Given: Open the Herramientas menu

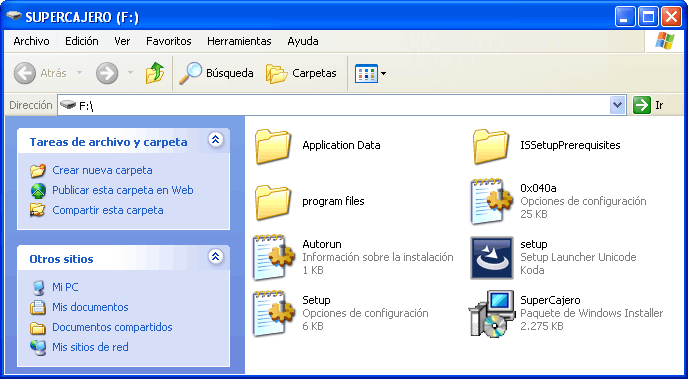Looking at the screenshot, I should click(239, 41).
